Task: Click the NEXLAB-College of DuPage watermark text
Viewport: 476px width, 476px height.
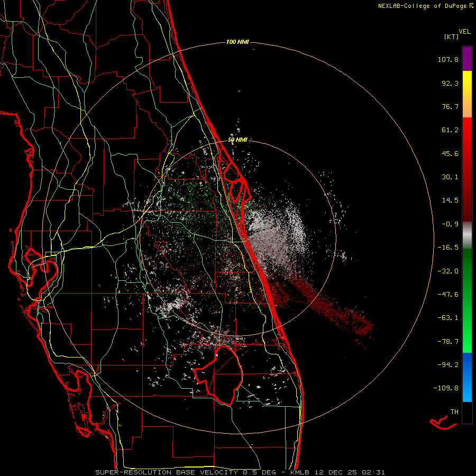Action: coord(425,6)
